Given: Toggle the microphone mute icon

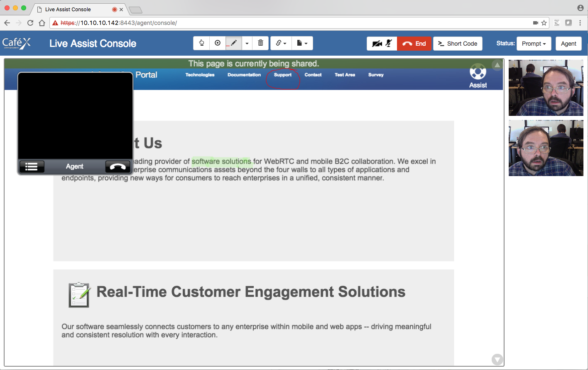Looking at the screenshot, I should (x=389, y=43).
